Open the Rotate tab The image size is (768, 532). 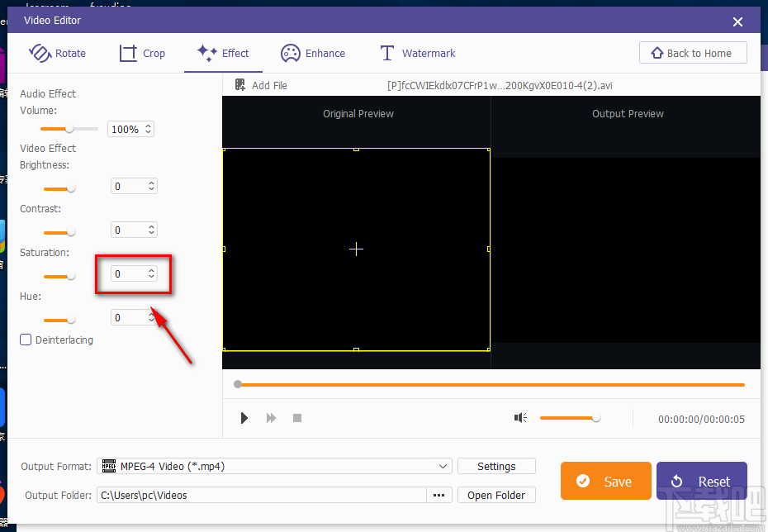57,53
